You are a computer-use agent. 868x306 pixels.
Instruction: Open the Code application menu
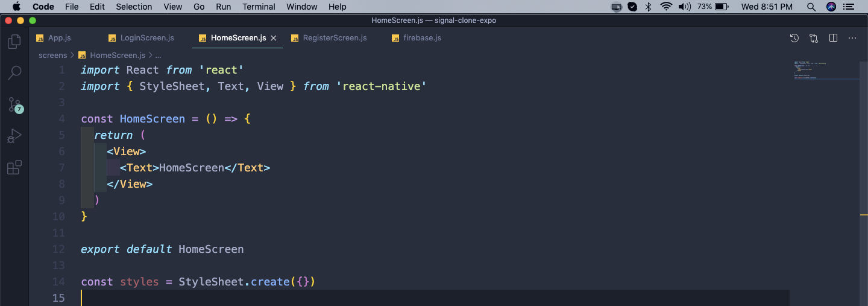43,7
